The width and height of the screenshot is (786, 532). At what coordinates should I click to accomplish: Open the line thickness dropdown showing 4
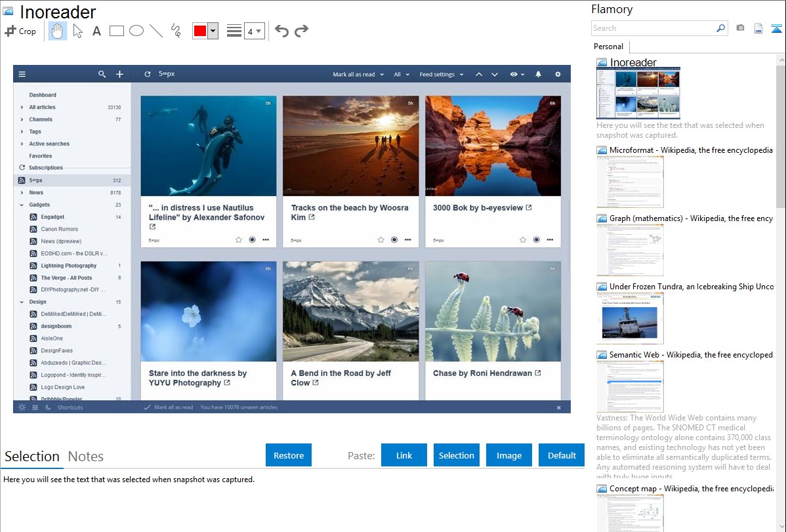click(254, 31)
